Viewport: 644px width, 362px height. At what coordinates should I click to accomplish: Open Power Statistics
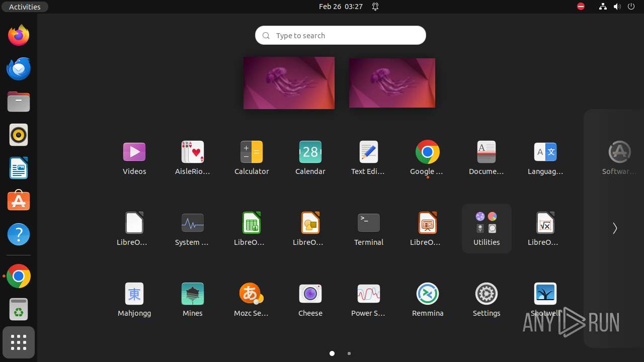[x=369, y=300]
